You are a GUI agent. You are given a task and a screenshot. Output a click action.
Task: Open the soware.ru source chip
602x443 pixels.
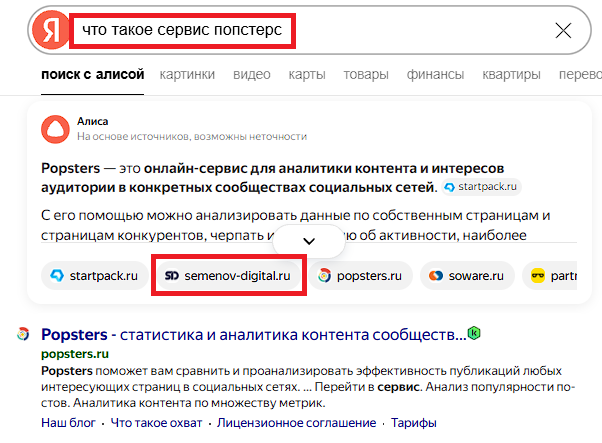(x=467, y=276)
